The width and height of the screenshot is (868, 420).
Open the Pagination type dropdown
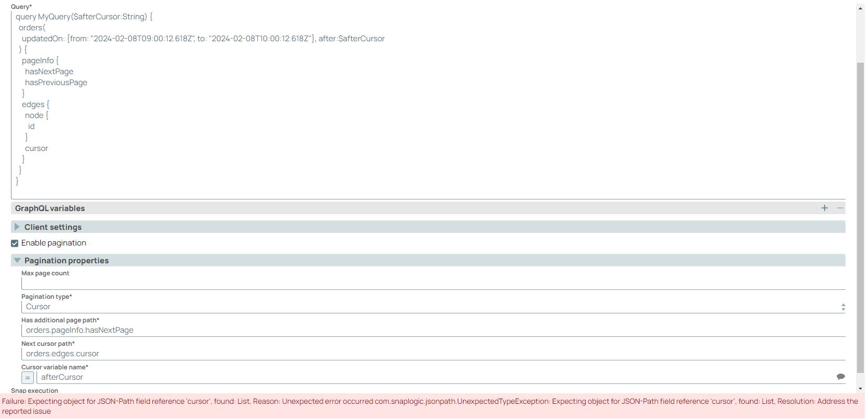(432, 307)
